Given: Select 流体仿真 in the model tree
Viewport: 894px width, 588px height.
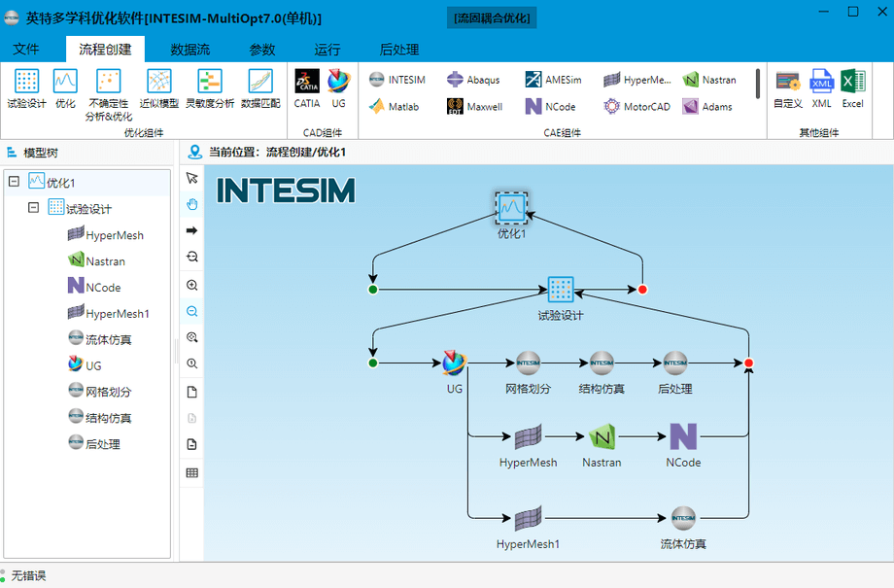Looking at the screenshot, I should click(108, 340).
